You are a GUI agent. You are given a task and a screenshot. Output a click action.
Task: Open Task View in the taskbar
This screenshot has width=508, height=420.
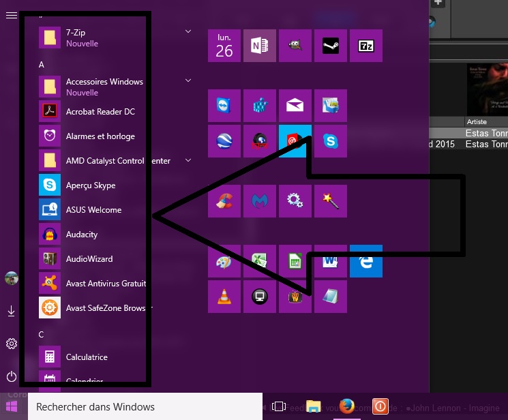point(279,406)
